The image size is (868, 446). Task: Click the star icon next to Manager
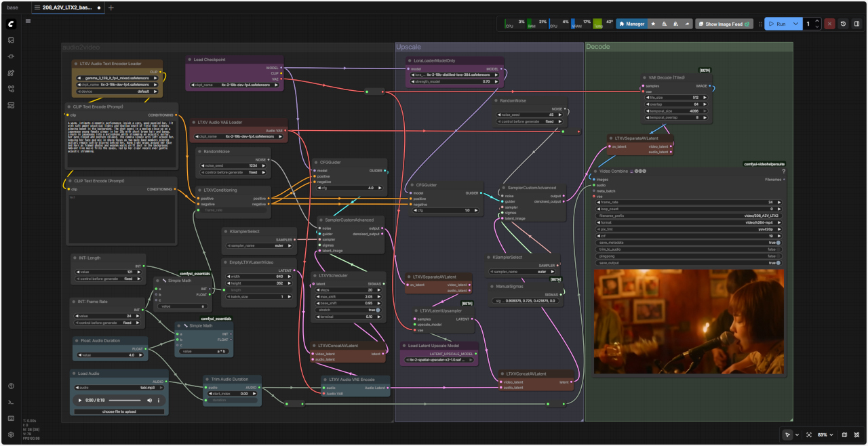click(x=653, y=24)
